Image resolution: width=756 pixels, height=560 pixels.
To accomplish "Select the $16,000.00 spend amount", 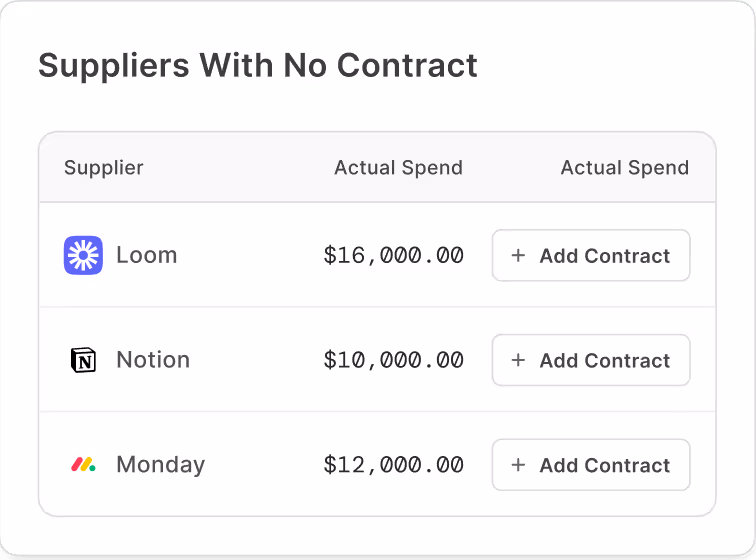I will [x=393, y=255].
